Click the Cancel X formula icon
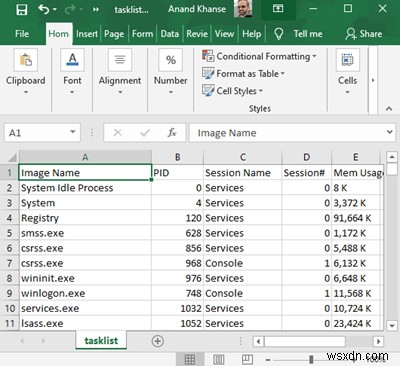Screen dimensions: 400x366 117,133
